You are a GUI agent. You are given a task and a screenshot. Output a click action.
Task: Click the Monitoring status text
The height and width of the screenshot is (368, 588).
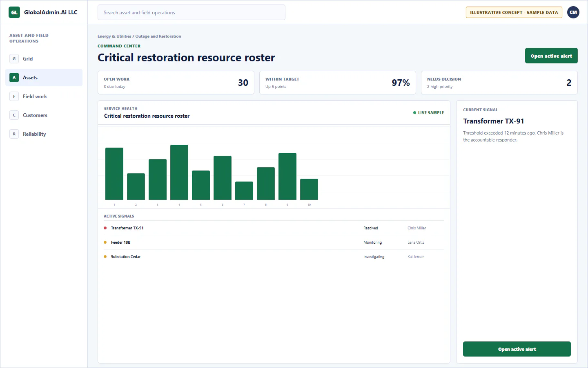373,242
